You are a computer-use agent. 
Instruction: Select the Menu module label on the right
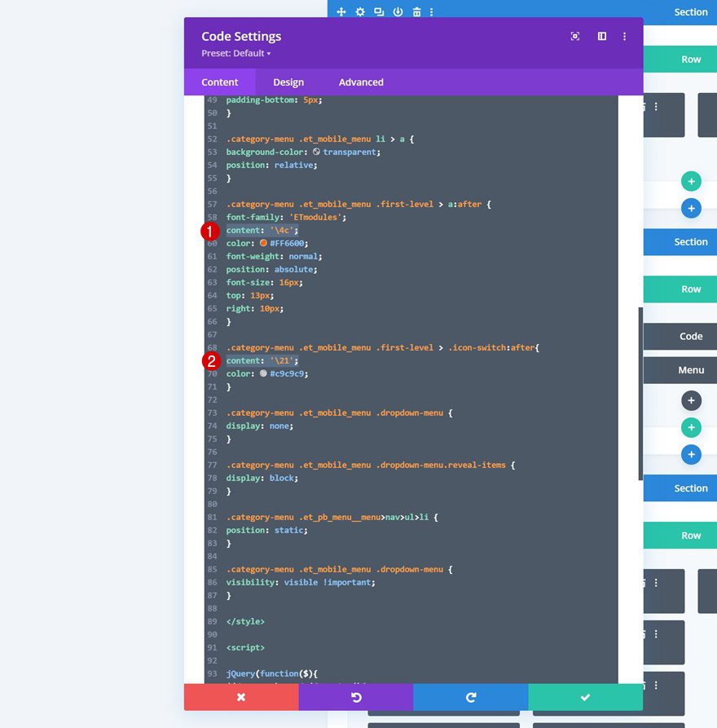click(x=690, y=370)
